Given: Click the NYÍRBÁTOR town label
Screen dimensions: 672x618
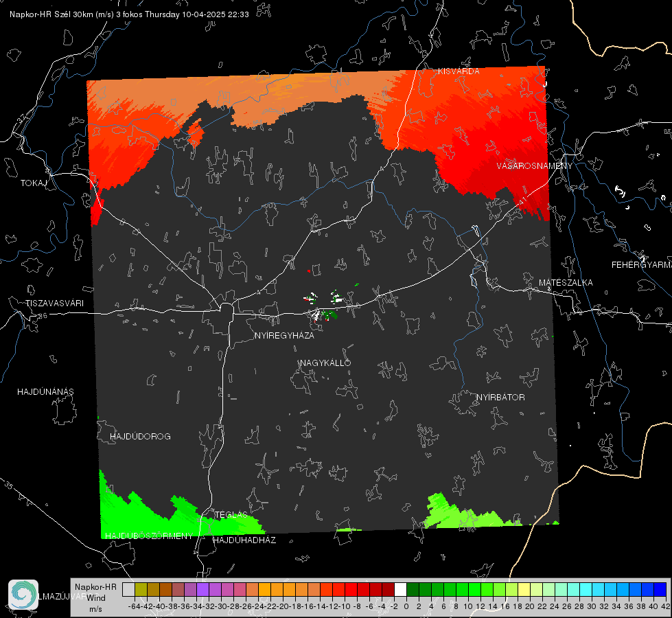Looking at the screenshot, I should pyautogui.click(x=500, y=397).
